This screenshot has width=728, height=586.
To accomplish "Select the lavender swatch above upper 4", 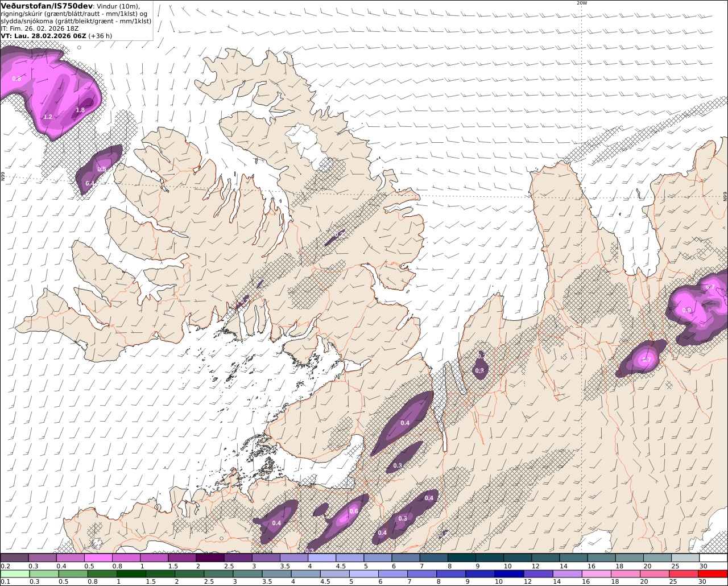I will click(x=322, y=558).
